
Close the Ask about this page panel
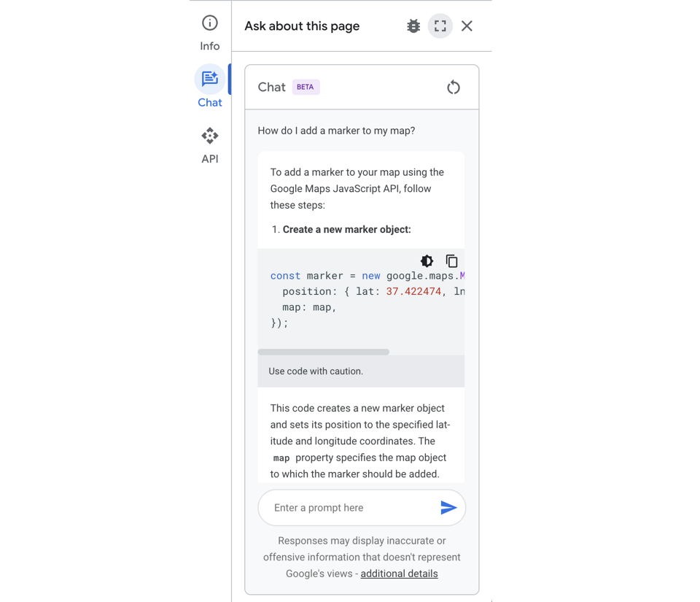point(467,26)
